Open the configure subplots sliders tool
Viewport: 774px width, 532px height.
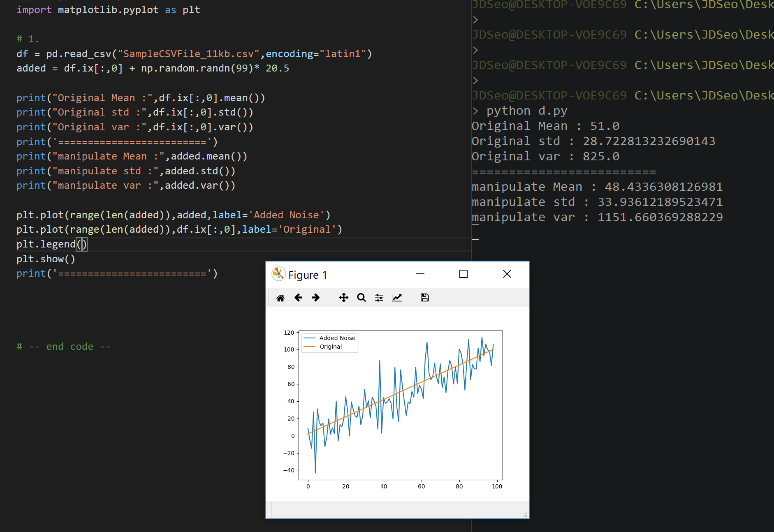point(378,297)
